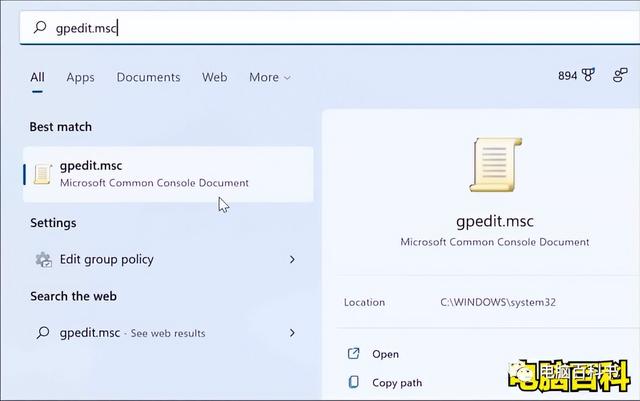
Task: Click the gear icon next to Edit group policy
Action: [x=43, y=259]
